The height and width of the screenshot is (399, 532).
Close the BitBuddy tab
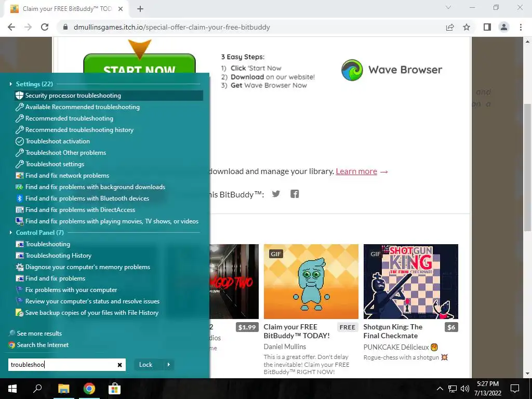click(121, 9)
